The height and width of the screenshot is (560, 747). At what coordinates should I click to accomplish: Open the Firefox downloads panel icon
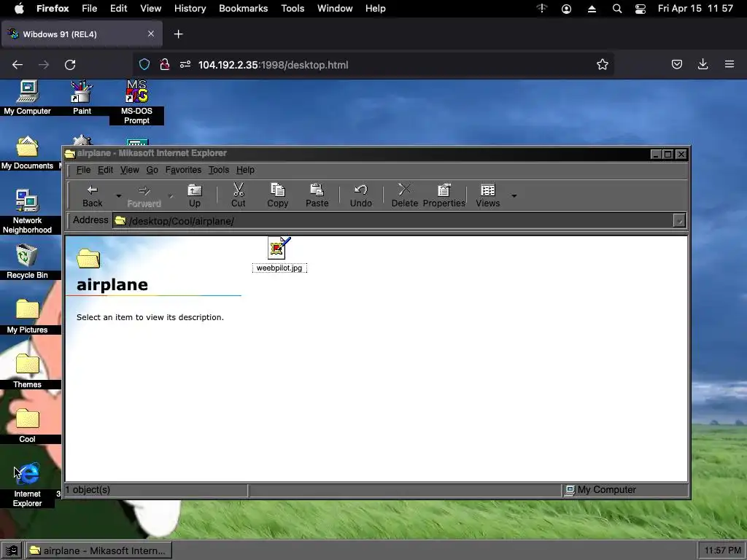(703, 64)
